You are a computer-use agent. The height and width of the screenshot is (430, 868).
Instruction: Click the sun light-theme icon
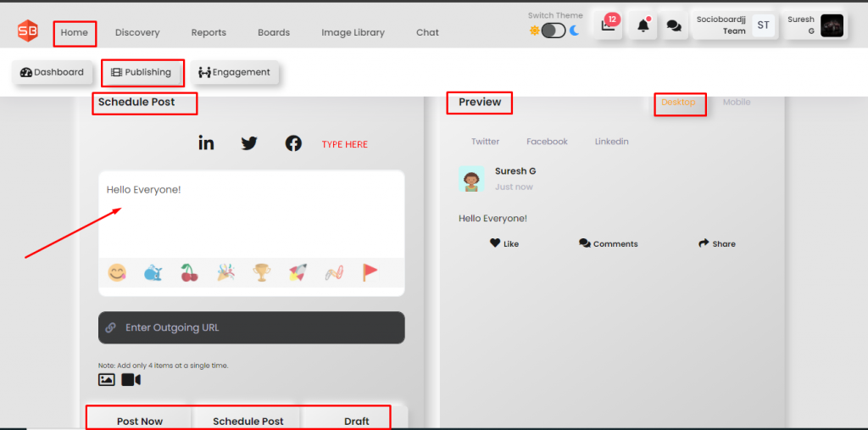(534, 31)
